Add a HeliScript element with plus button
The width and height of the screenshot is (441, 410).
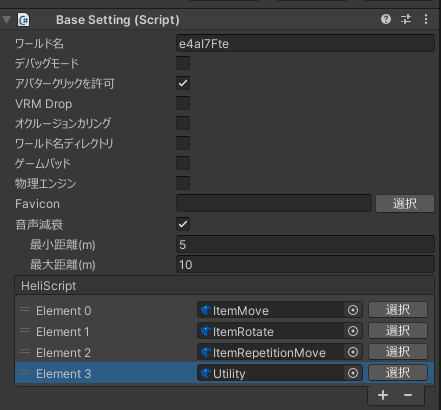383,395
